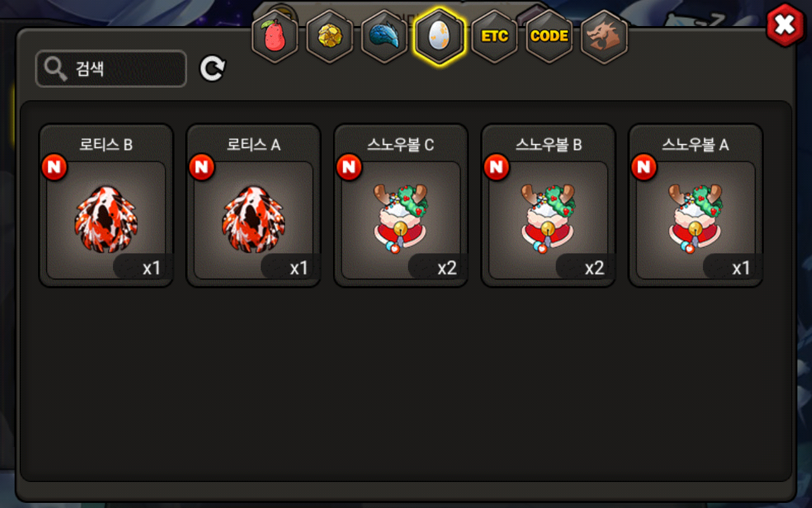Pick the 스노우볼 A egg card
The image size is (812, 508).
tap(695, 205)
